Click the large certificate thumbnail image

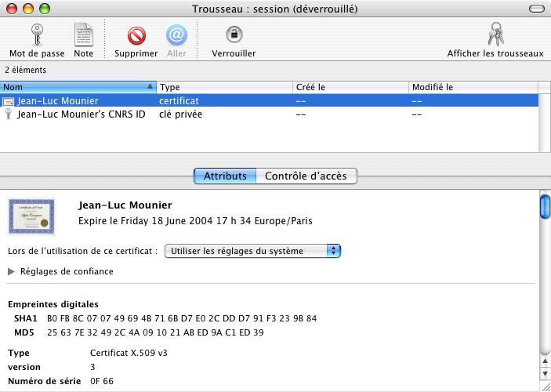coord(32,216)
